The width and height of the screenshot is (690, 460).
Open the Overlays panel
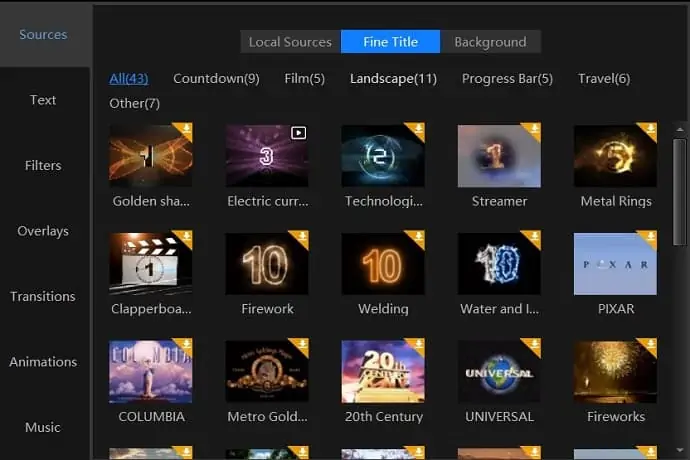click(43, 231)
